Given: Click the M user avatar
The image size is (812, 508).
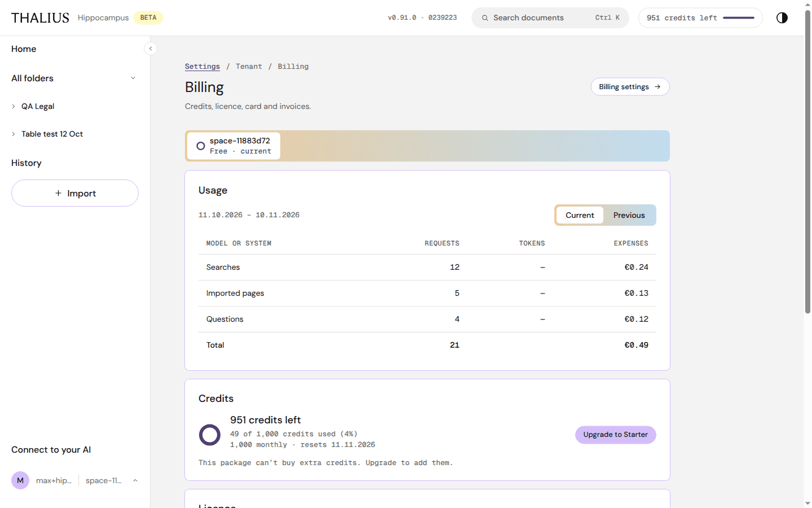Looking at the screenshot, I should (x=20, y=480).
